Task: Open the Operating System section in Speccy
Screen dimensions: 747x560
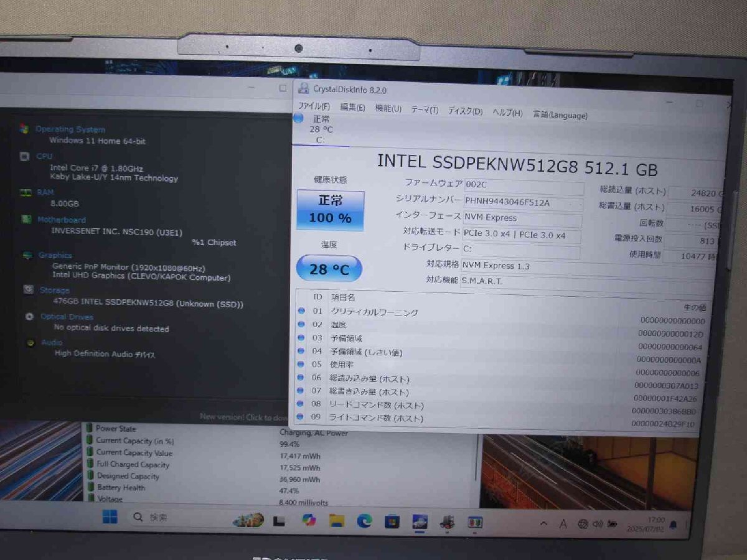Action: [70, 129]
